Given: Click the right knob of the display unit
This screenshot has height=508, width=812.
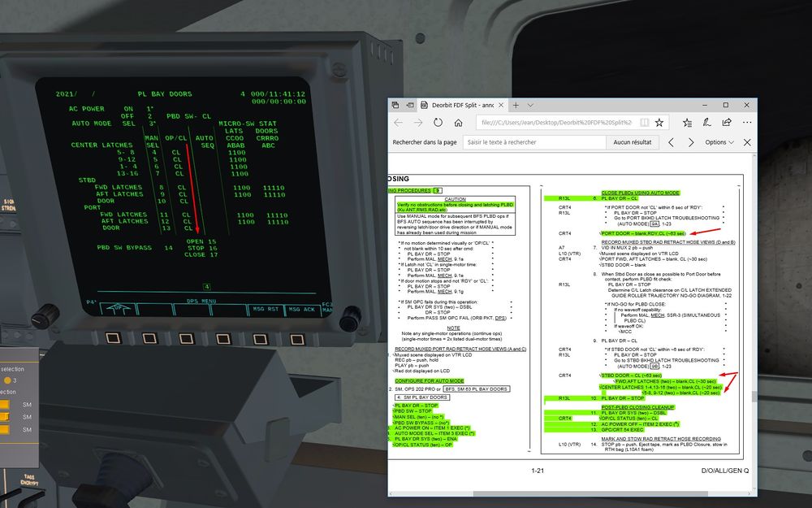Looking at the screenshot, I should [x=350, y=319].
